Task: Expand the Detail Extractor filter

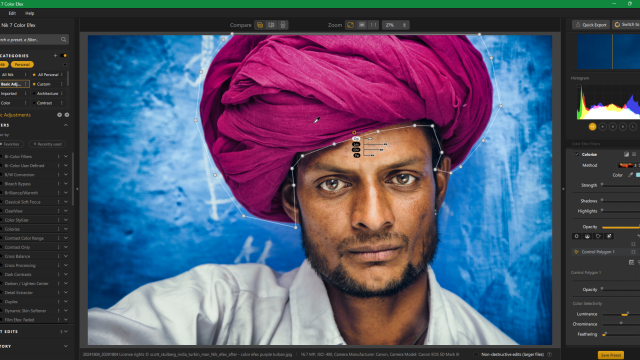Action: [66, 293]
